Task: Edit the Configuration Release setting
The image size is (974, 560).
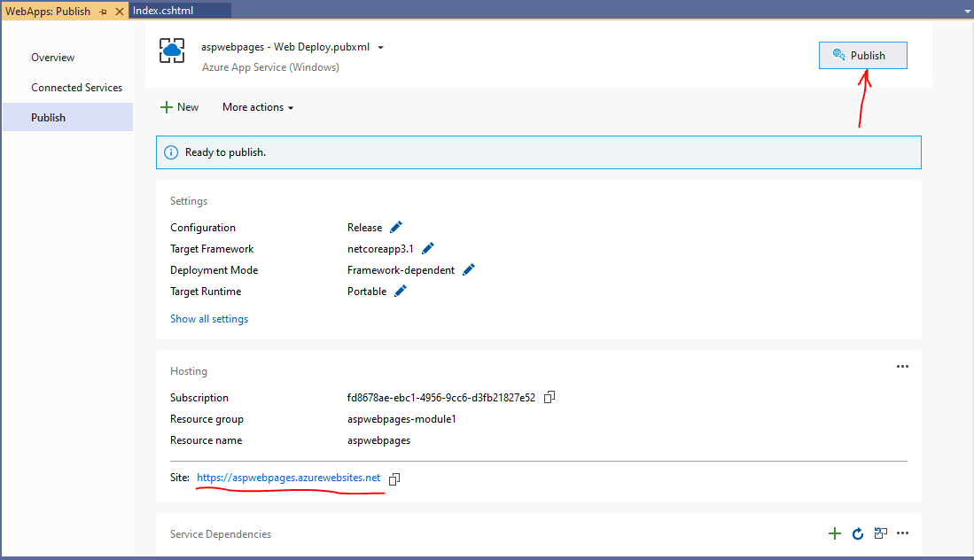Action: [395, 227]
